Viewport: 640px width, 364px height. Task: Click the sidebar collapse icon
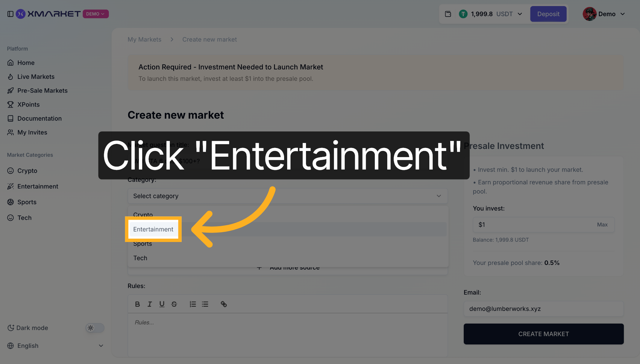point(10,14)
